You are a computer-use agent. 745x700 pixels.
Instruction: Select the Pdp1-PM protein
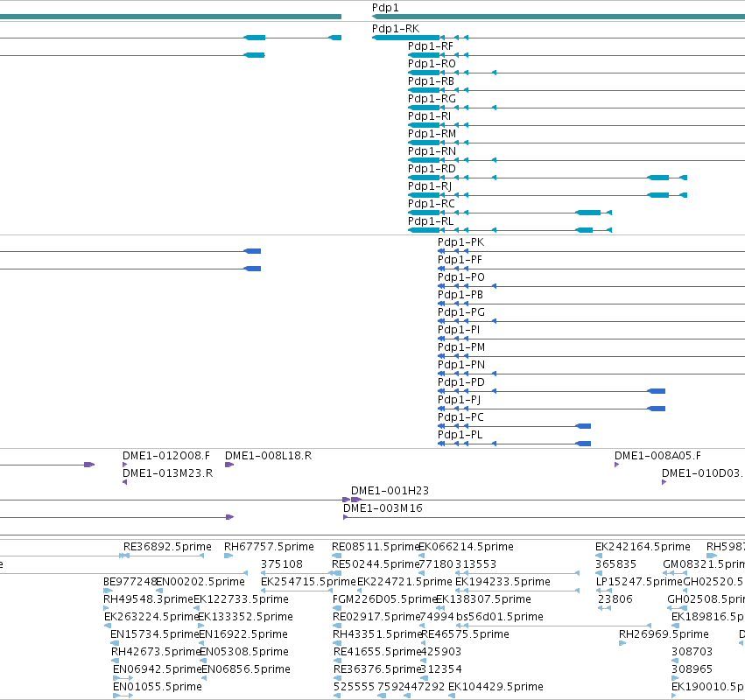pos(461,347)
